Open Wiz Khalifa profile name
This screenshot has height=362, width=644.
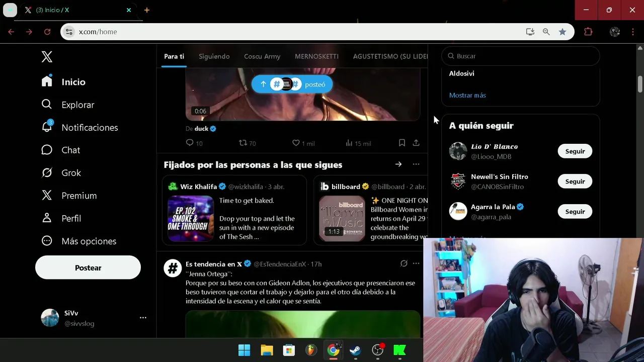tap(199, 187)
